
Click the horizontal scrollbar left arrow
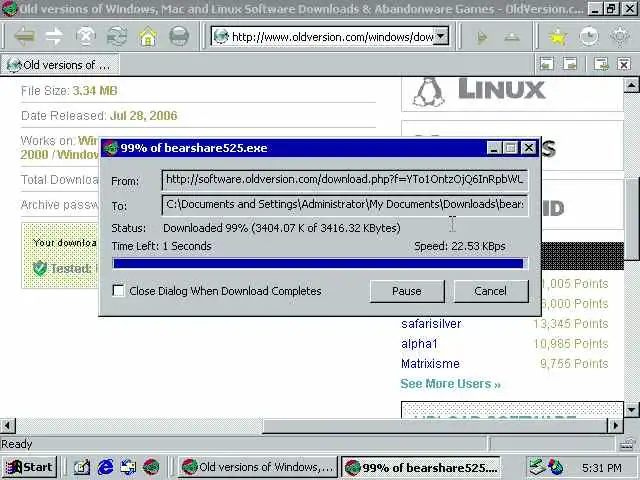point(8,426)
